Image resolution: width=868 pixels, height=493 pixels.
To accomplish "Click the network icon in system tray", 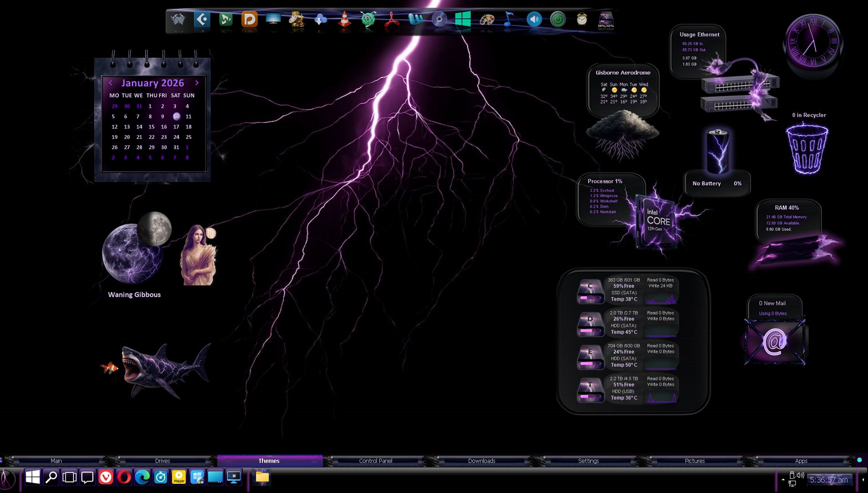I will [x=792, y=483].
